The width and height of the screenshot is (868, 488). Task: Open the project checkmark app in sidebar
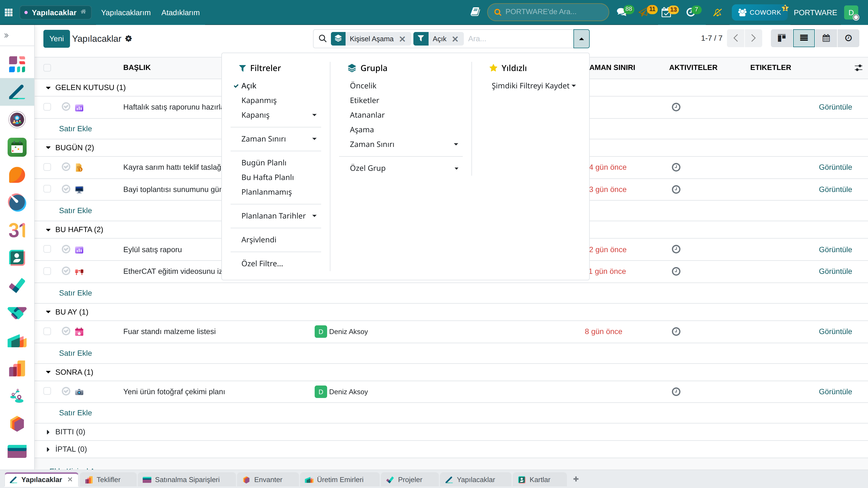tap(17, 285)
